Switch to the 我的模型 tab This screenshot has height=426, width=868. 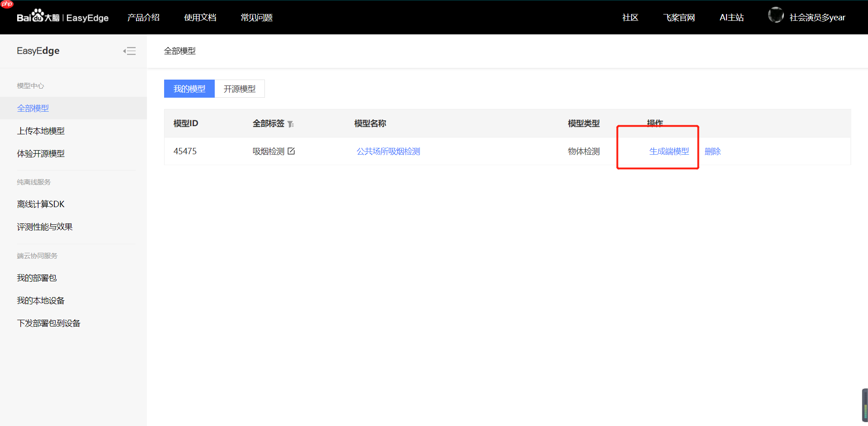coord(189,89)
